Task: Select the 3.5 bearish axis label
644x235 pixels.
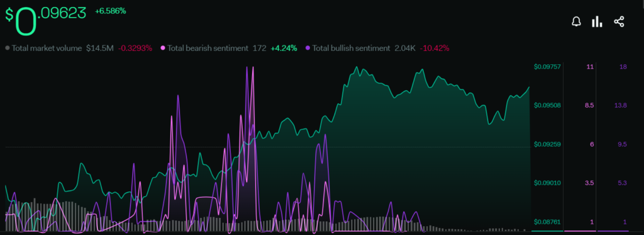Action: click(589, 183)
